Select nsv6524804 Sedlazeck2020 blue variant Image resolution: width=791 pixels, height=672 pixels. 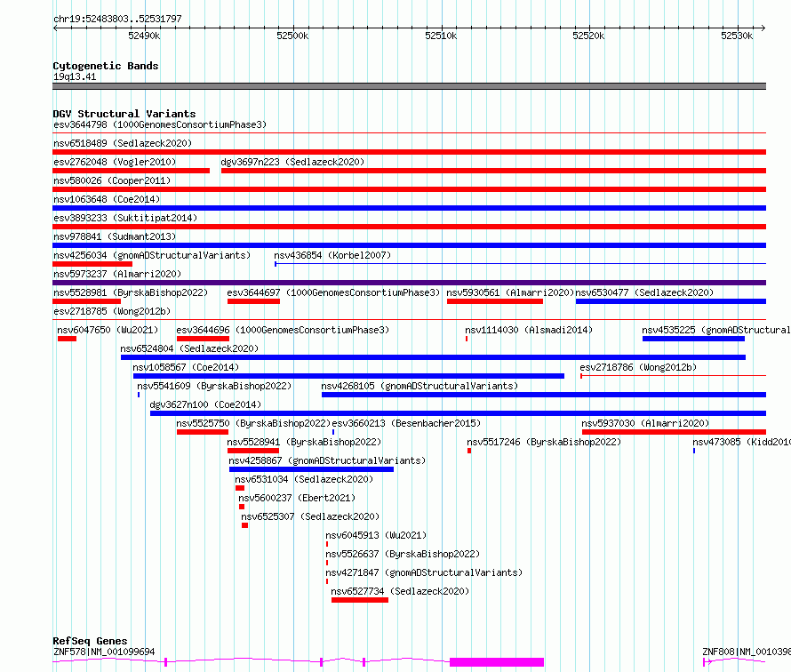click(x=434, y=357)
